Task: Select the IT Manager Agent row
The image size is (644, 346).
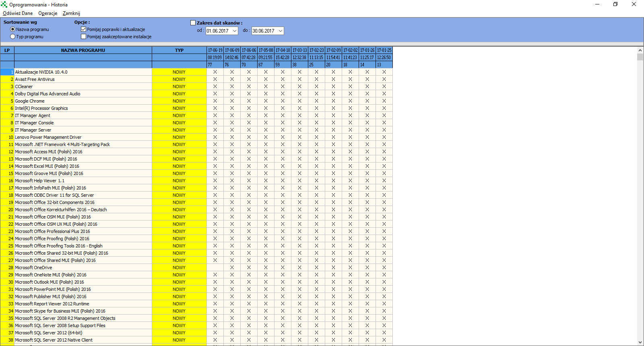Action: click(x=83, y=115)
